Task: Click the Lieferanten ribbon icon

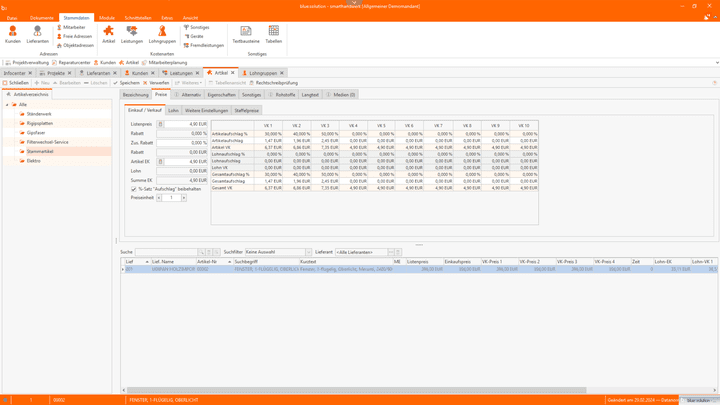Action: 37,34
